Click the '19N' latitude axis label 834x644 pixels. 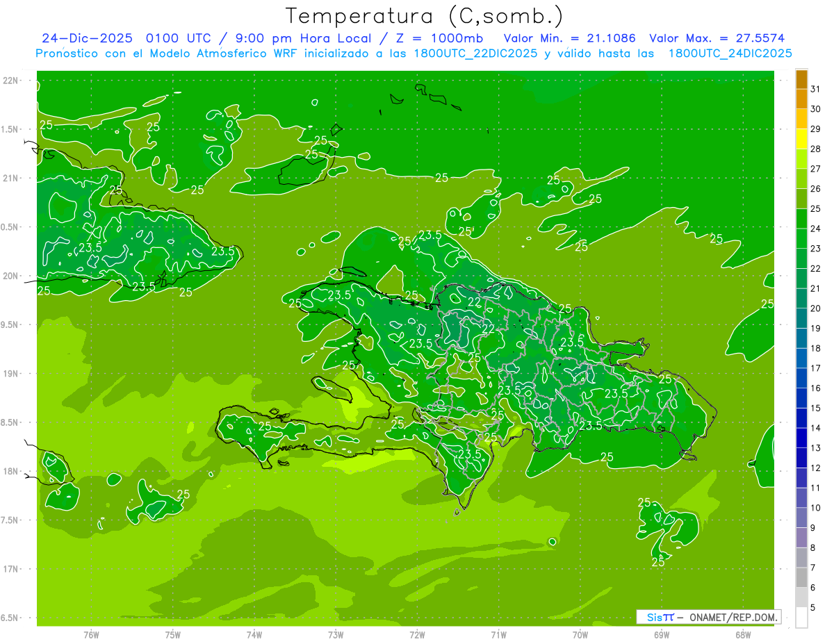coord(11,374)
